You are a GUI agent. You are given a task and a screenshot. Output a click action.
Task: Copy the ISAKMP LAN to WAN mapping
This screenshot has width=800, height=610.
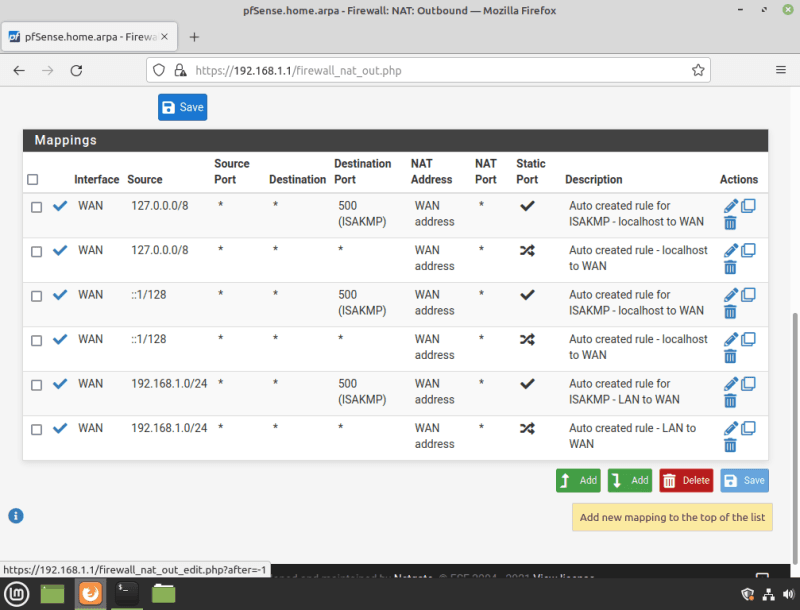(748, 384)
